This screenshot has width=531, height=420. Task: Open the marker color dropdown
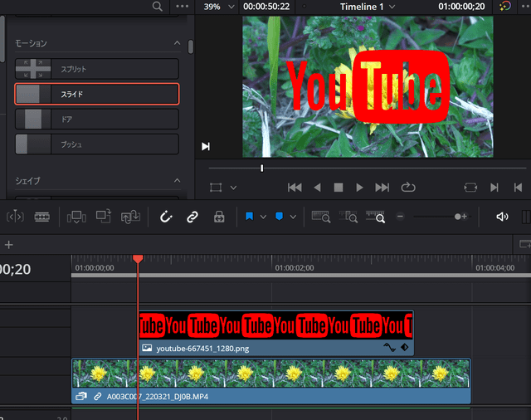pos(293,217)
